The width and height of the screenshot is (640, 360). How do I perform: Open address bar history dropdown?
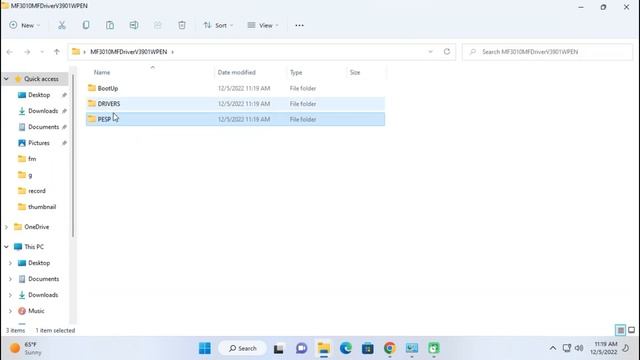[430, 52]
